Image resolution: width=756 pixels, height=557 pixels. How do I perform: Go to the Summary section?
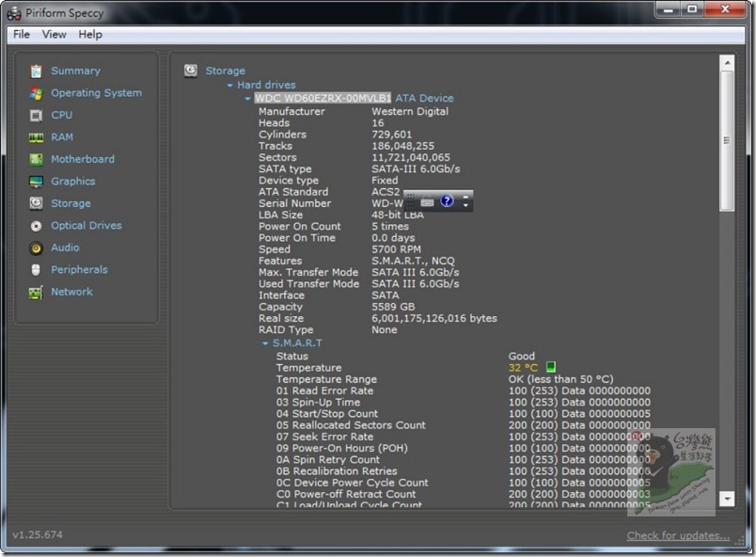(x=76, y=71)
